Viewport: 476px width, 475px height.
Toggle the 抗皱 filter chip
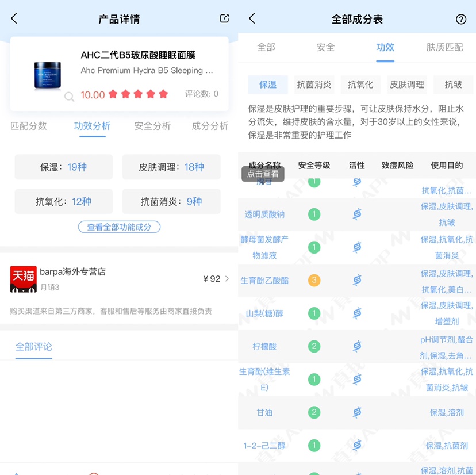pos(454,84)
